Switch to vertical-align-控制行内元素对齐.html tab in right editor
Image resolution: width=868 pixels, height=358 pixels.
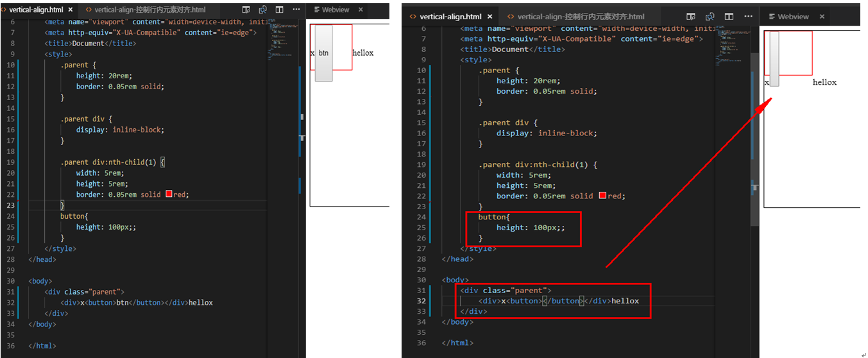coord(575,17)
